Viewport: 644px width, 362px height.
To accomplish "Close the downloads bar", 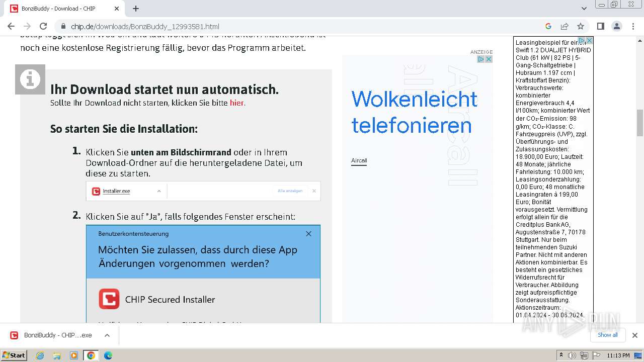I will click(x=634, y=335).
